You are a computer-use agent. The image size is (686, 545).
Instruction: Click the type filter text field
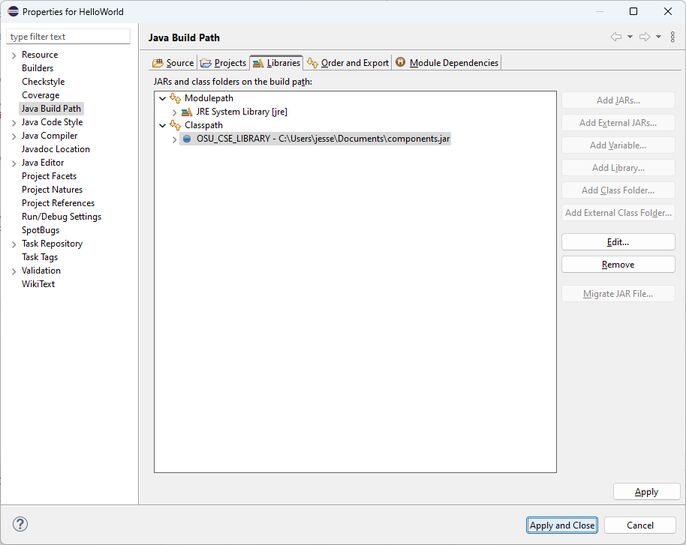click(68, 37)
